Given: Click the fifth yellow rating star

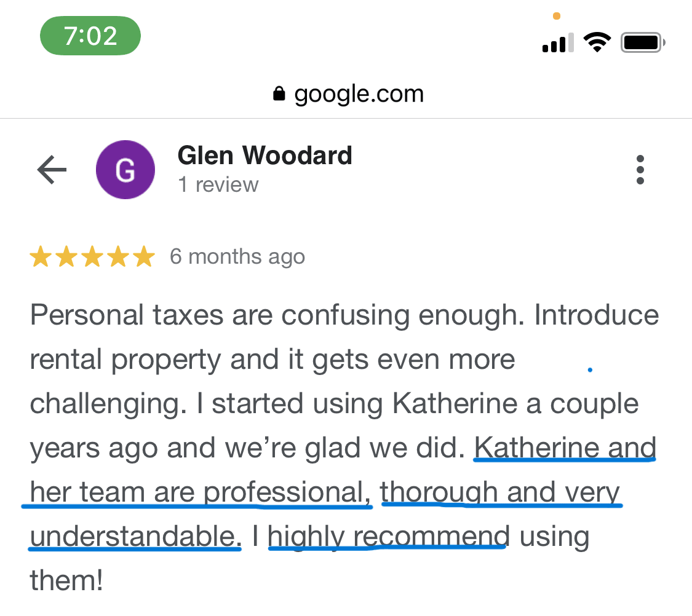Looking at the screenshot, I should click(x=144, y=257).
